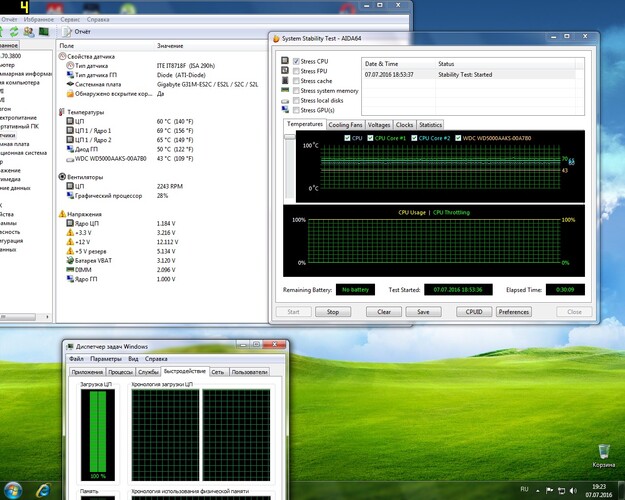The image size is (625, 500).
Task: Open Preferences in stability test
Action: tap(513, 312)
